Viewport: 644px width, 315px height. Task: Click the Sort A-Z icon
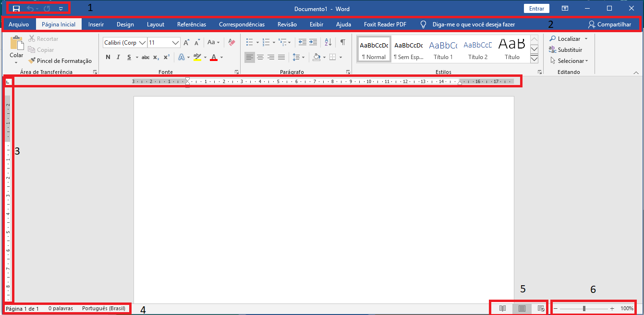click(x=328, y=42)
